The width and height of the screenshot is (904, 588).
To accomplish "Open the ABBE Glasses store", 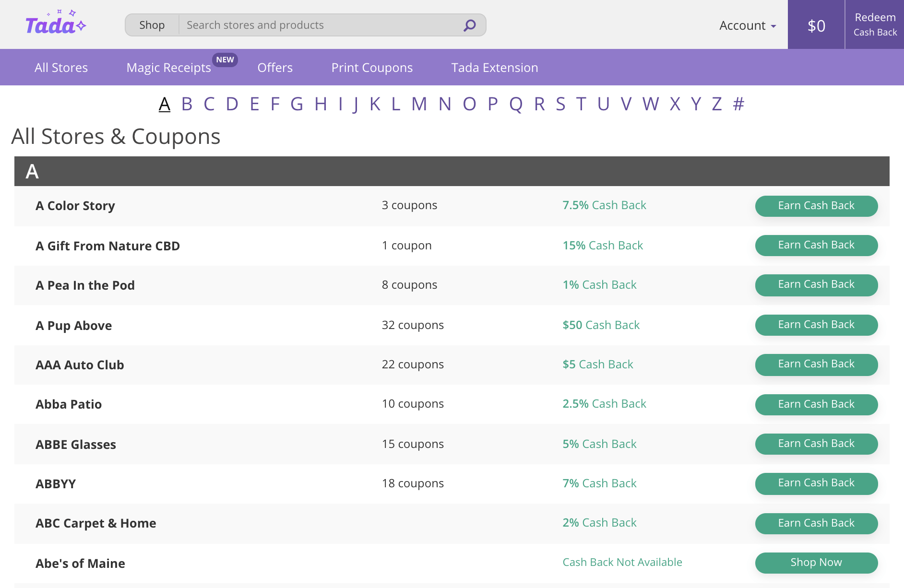I will pos(76,445).
